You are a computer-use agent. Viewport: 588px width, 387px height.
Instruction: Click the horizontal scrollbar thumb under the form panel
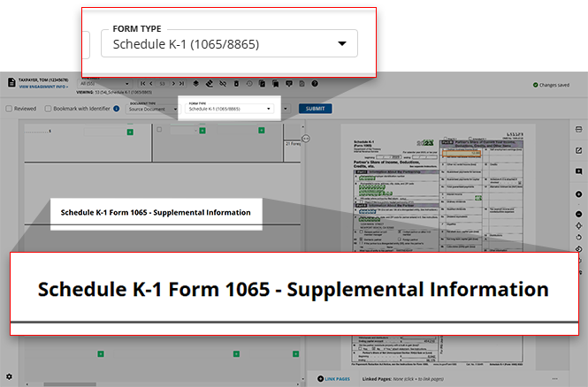[70, 384]
